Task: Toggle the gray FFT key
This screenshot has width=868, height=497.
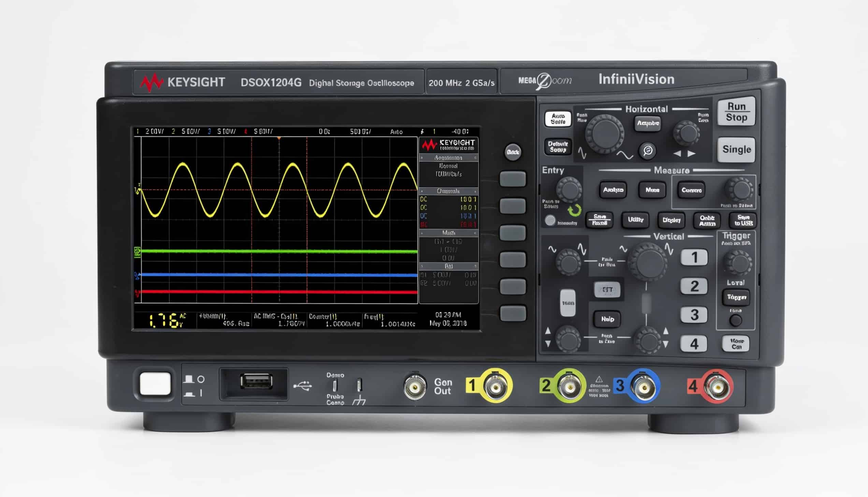Action: click(x=607, y=289)
